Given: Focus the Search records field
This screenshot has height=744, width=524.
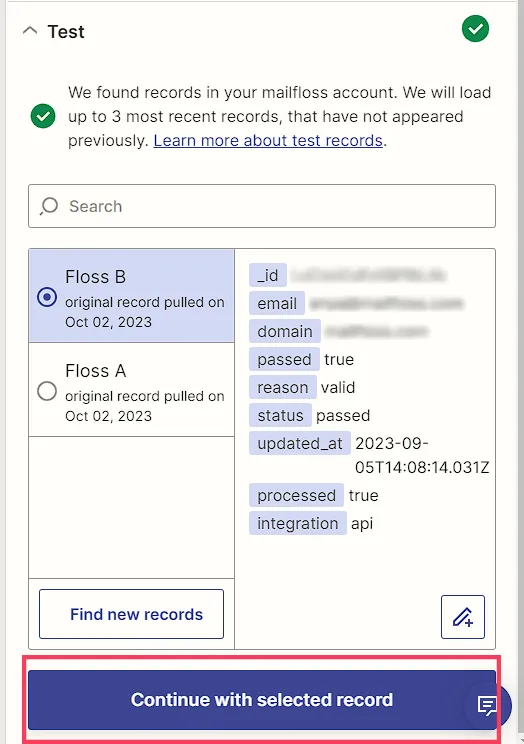Looking at the screenshot, I should (262, 206).
